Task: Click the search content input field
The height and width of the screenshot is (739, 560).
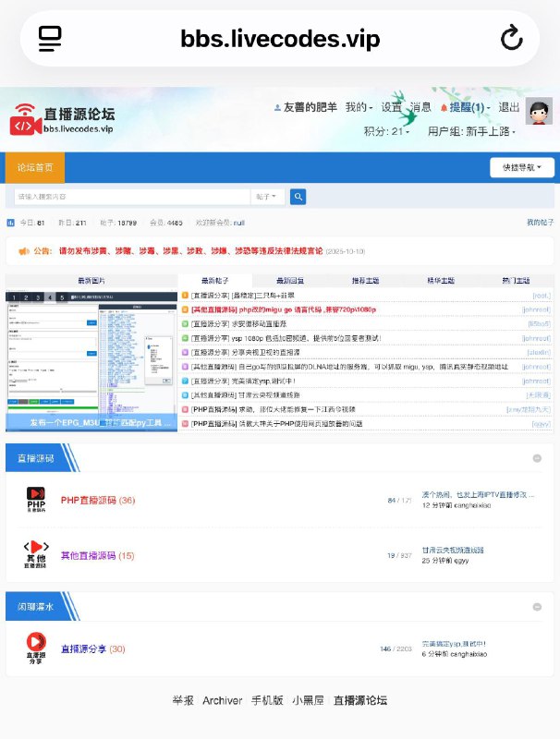Action: click(x=131, y=197)
